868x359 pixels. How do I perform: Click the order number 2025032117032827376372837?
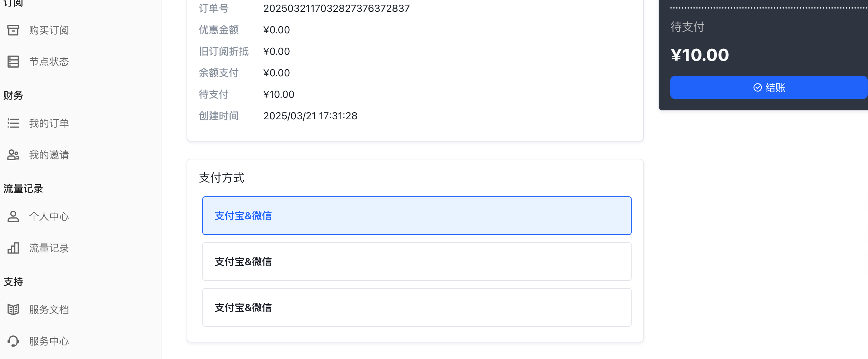[x=336, y=8]
